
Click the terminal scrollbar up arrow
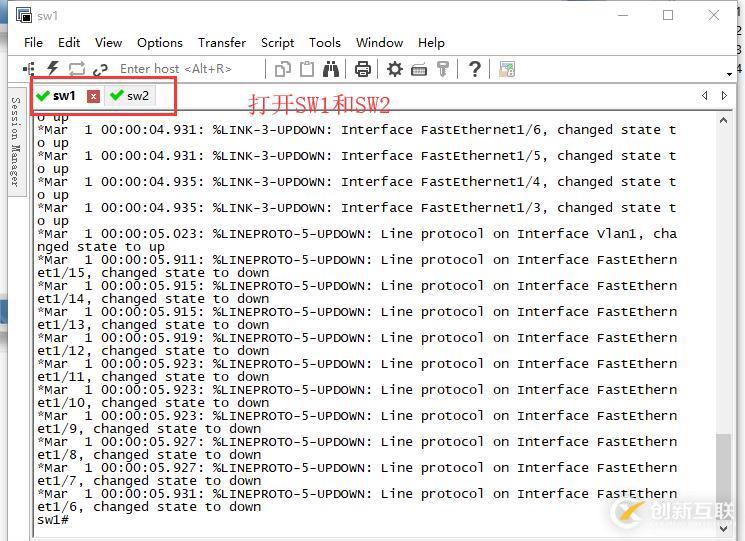(x=723, y=121)
